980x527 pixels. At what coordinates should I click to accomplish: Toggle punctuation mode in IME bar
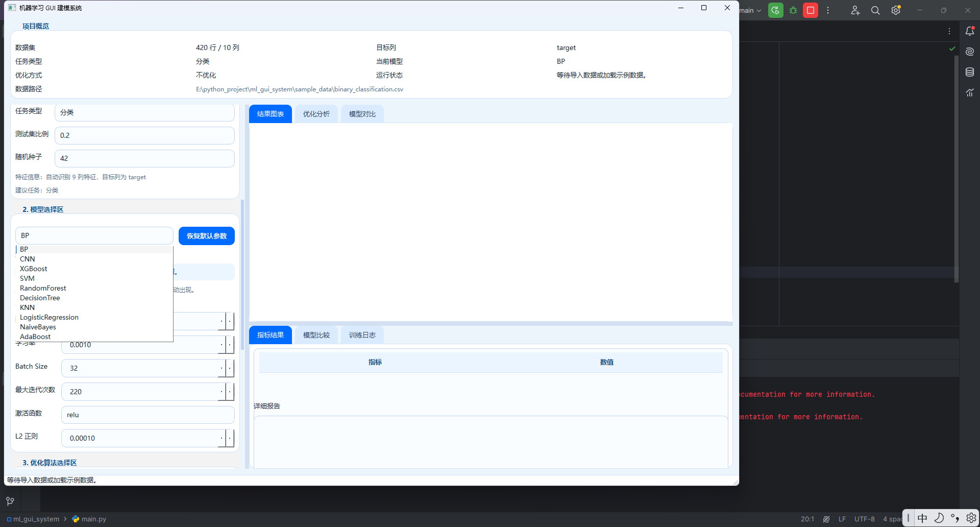[x=955, y=518]
